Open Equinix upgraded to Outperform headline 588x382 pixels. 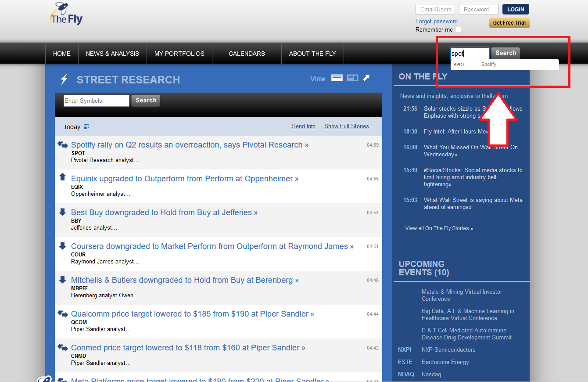(x=185, y=179)
